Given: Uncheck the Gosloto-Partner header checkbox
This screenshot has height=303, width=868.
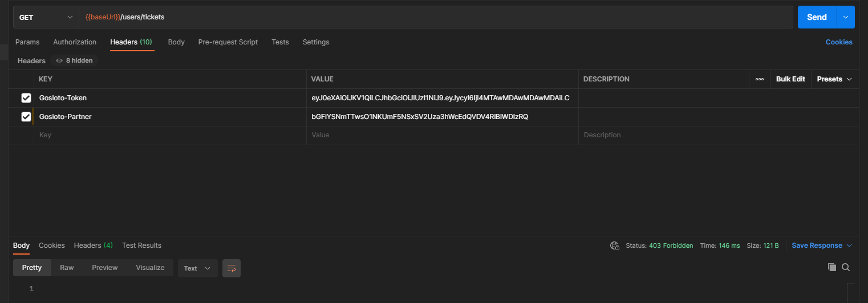Looking at the screenshot, I should pos(26,117).
